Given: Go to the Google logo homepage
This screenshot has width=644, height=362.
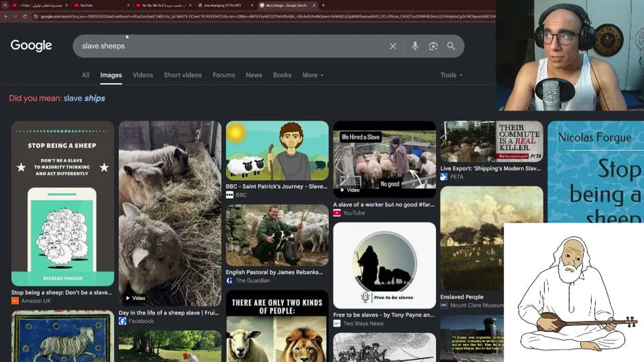Looking at the screenshot, I should [x=31, y=46].
